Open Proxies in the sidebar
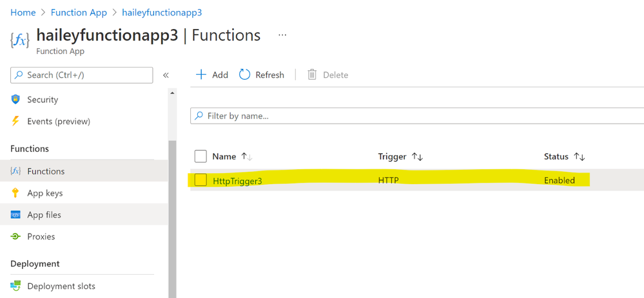 click(x=84, y=236)
